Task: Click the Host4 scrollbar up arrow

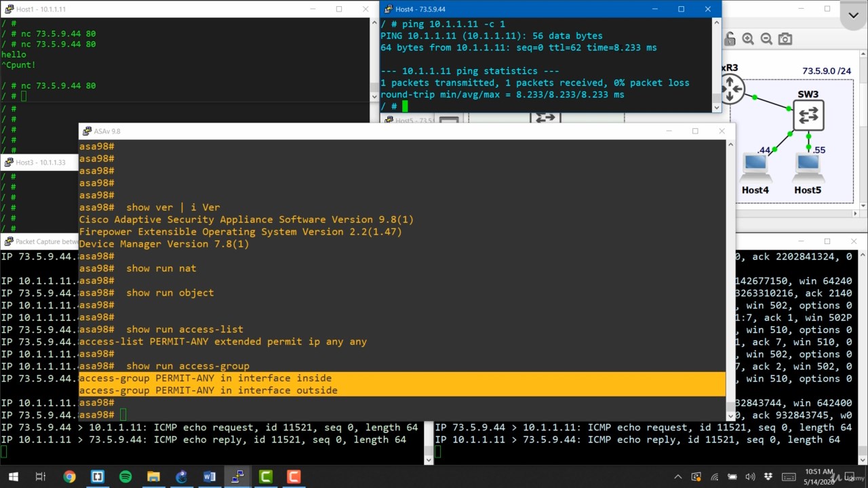Action: tap(716, 22)
